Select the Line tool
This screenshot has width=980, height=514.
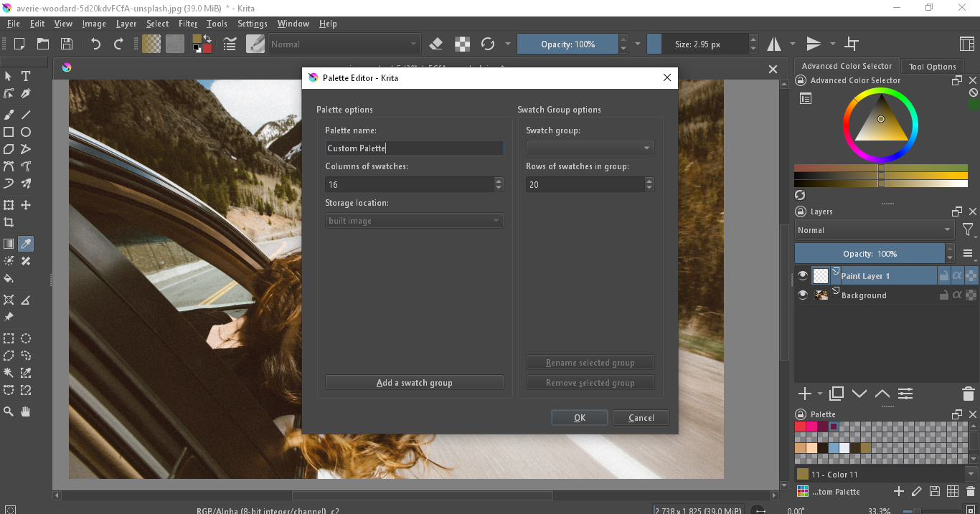tap(26, 115)
